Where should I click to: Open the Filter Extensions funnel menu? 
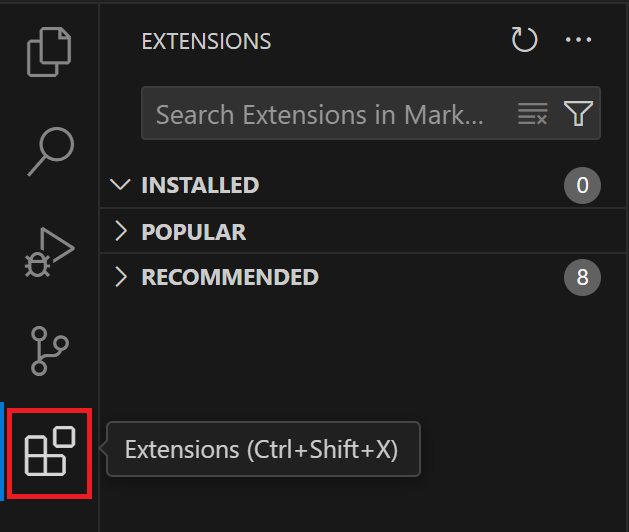pos(579,114)
